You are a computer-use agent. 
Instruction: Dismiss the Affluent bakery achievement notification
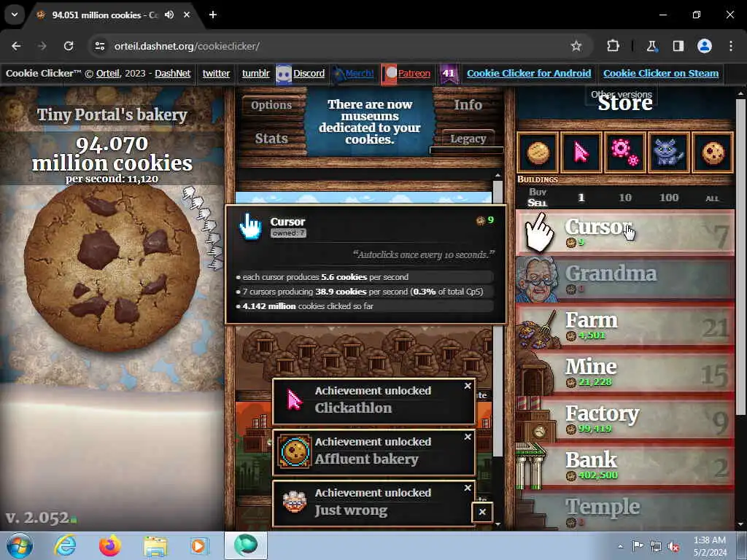(468, 437)
